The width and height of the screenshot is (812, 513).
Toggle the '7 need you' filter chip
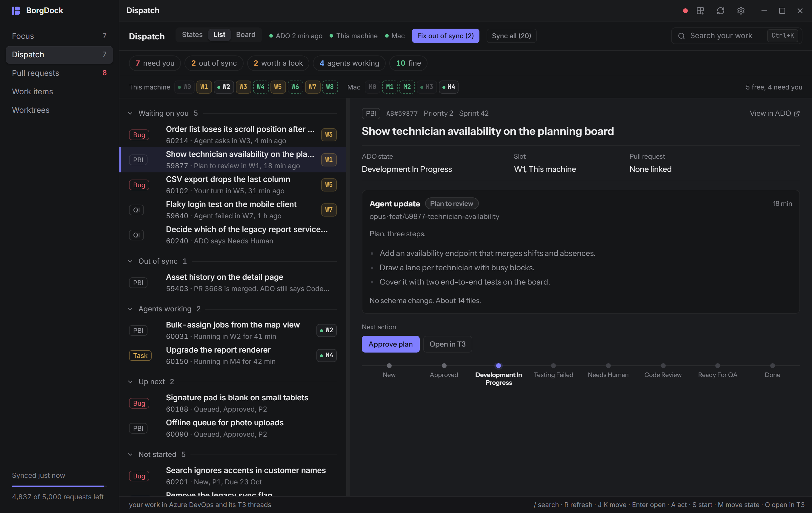coord(155,63)
